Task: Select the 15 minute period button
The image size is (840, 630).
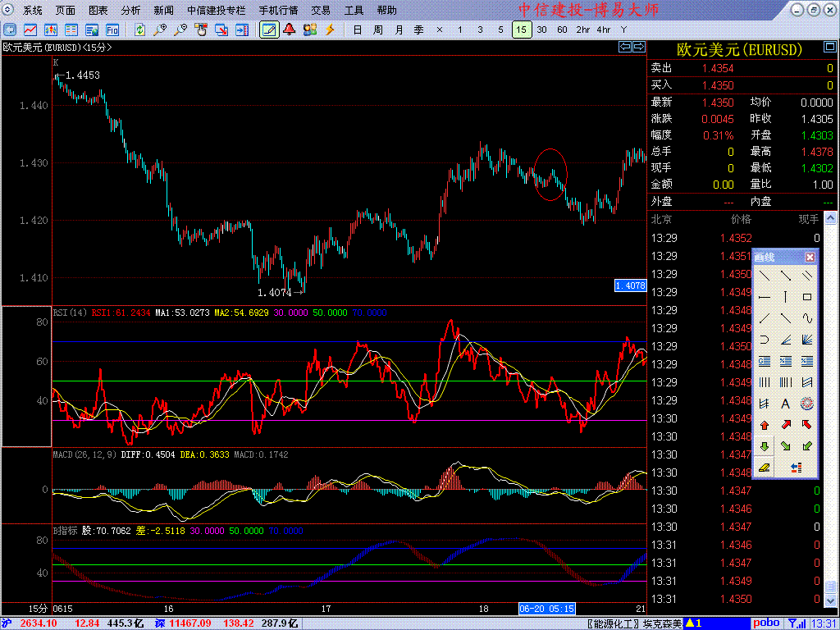Action: click(522, 30)
